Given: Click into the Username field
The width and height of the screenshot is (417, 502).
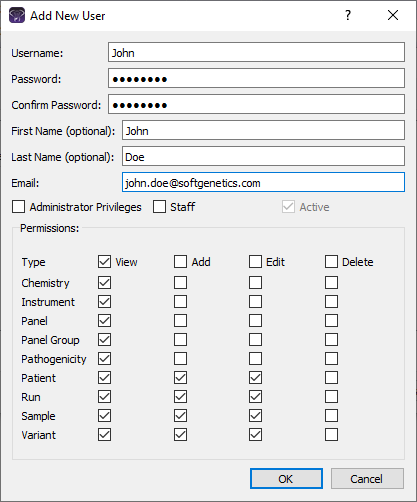Looking at the screenshot, I should coord(256,52).
